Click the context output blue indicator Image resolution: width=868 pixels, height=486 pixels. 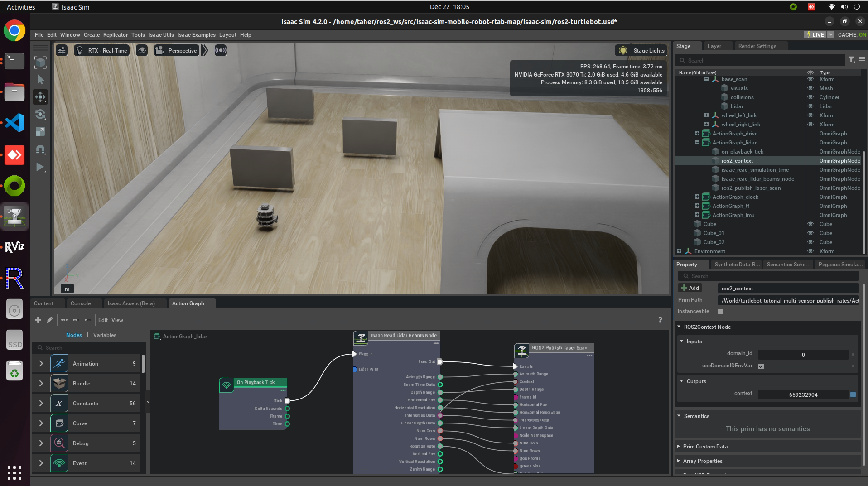coord(853,395)
